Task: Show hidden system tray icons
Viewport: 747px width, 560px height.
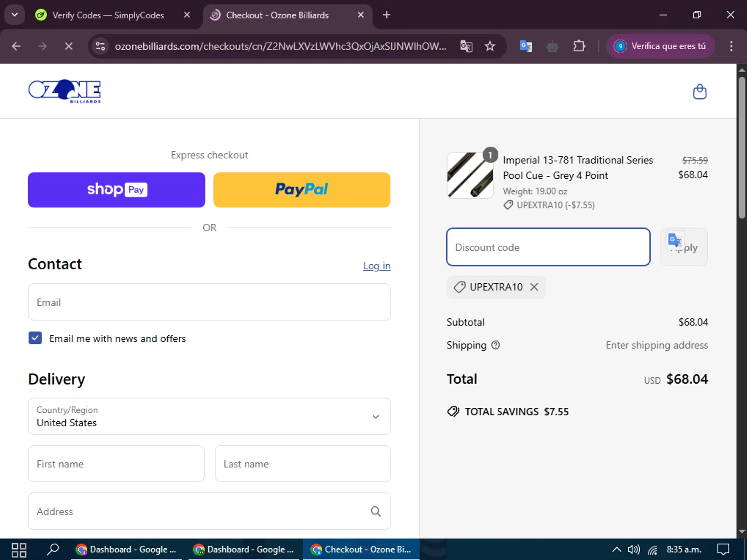Action: coord(616,550)
